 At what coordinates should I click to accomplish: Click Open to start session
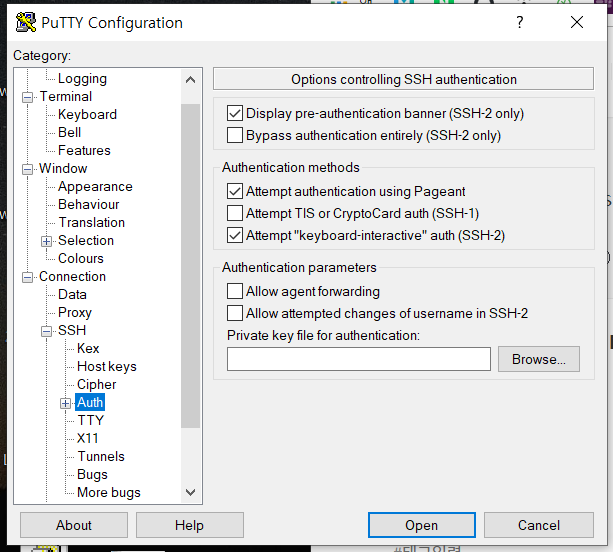pos(421,525)
